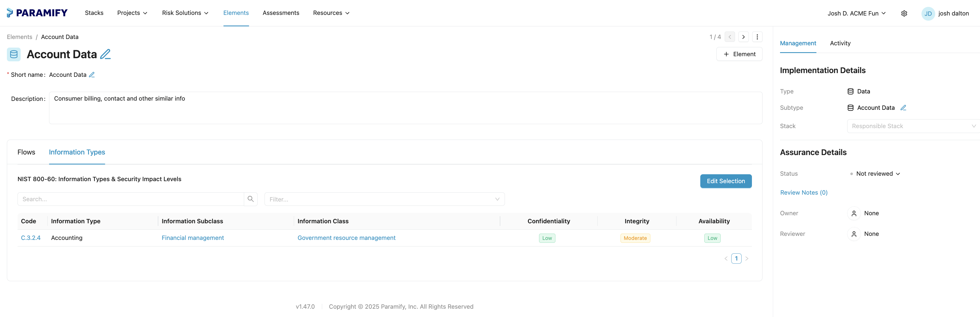The height and width of the screenshot is (317, 980).
Task: Open the edit pencil beside the Account Data title
Action: tap(105, 54)
